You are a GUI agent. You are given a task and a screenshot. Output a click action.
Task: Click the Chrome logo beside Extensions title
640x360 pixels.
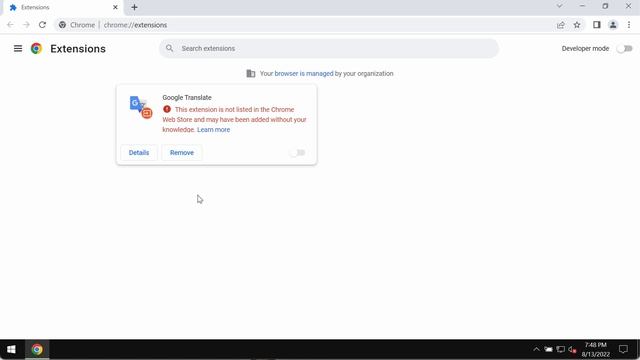tap(36, 49)
